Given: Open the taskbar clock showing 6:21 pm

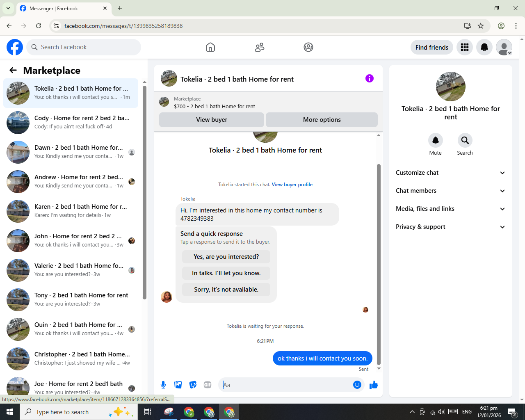Looking at the screenshot, I should pyautogui.click(x=489, y=412).
